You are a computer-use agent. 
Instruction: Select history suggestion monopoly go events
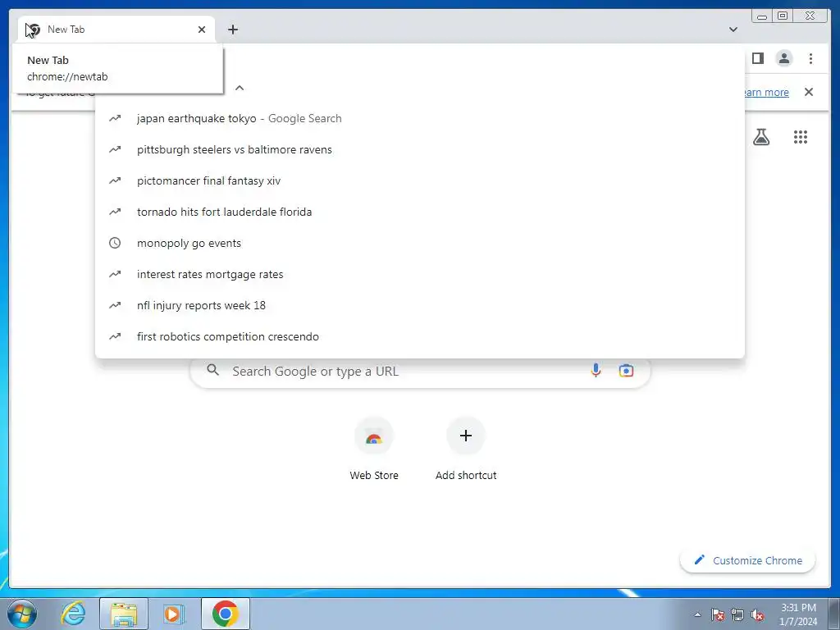coord(419,243)
